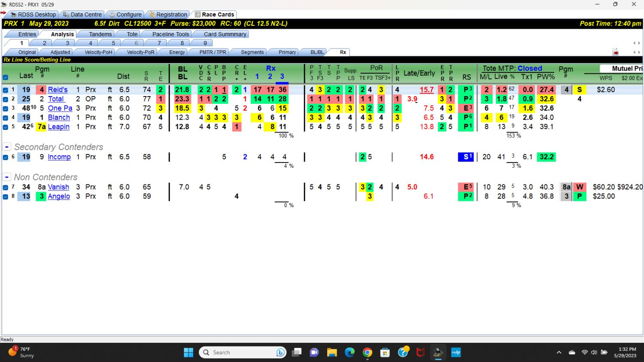Switch to the Velocity-PoR sub-tab
This screenshot has height=362, width=644.
[140, 52]
